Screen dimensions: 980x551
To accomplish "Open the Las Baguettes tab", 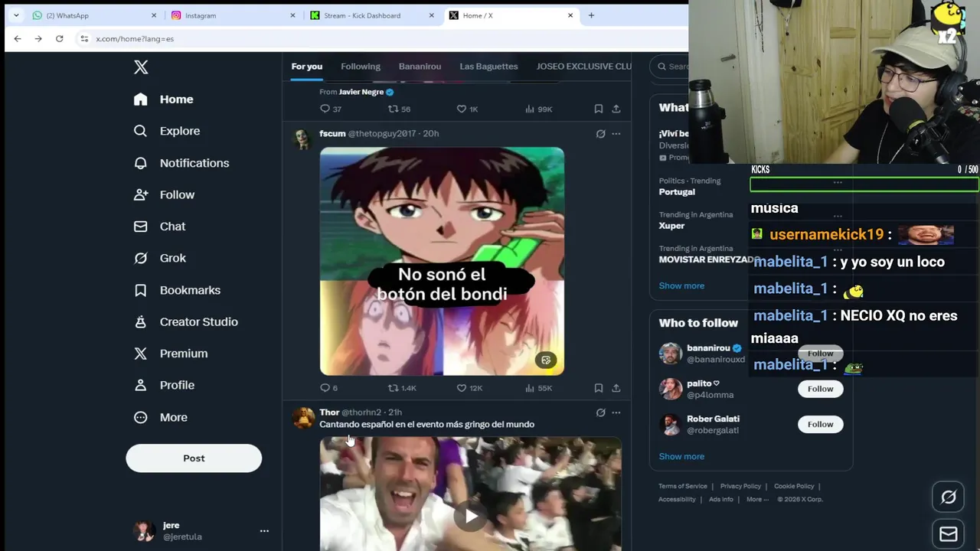I will (488, 67).
